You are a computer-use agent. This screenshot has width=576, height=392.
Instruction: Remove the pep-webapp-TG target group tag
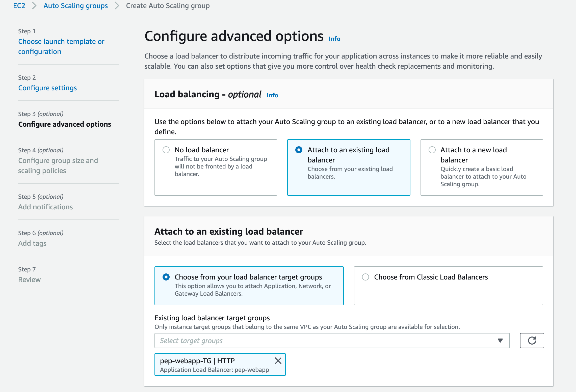tap(278, 361)
